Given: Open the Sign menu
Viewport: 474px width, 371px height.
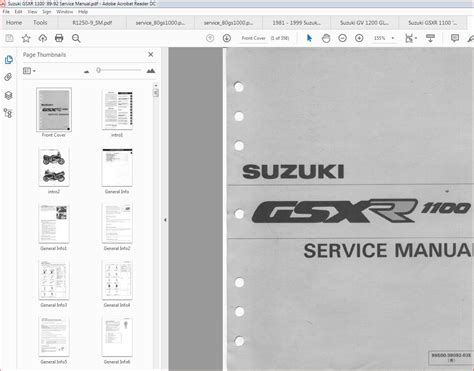Looking at the screenshot, I should click(x=47, y=12).
